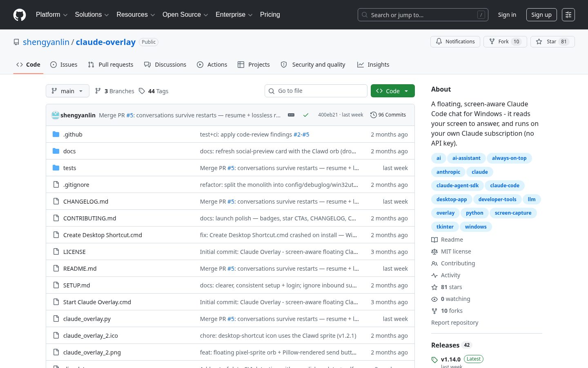Select the anthropic topic tag
The height and width of the screenshot is (368, 588).
coord(448,172)
